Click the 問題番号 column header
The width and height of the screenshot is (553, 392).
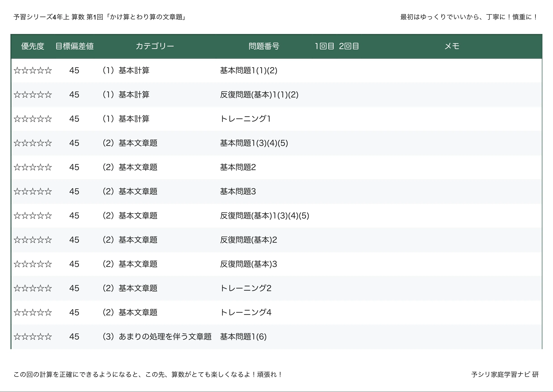[264, 46]
